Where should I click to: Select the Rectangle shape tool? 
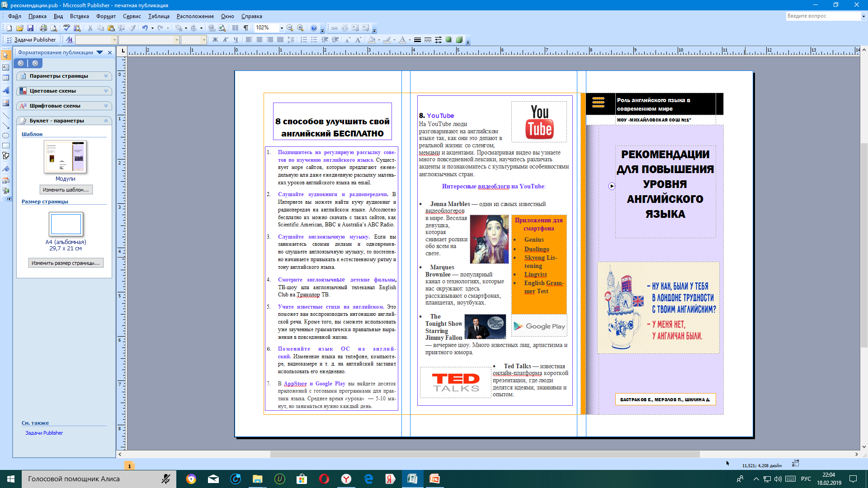coord(6,145)
